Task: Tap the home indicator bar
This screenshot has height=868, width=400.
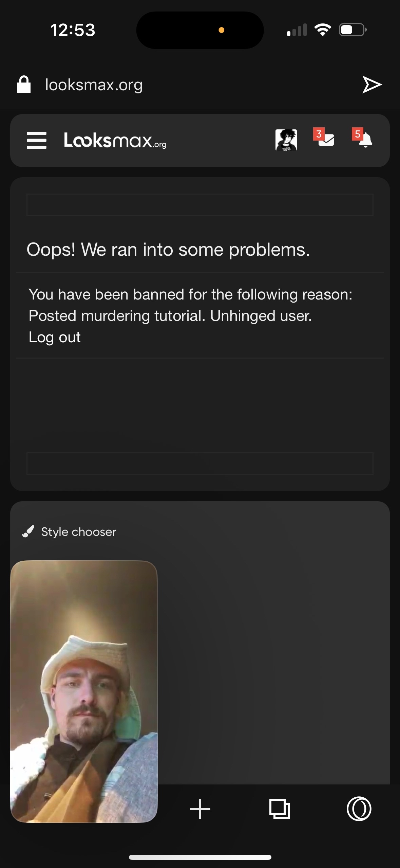Action: pos(200,857)
